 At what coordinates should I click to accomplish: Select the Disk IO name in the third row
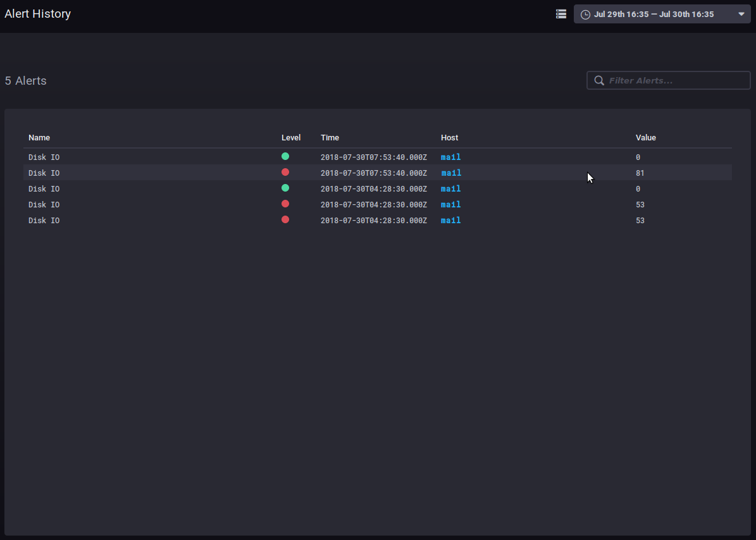click(44, 188)
